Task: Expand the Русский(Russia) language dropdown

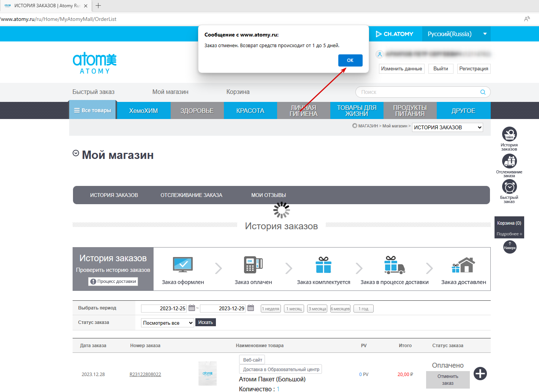Action: [x=457, y=34]
